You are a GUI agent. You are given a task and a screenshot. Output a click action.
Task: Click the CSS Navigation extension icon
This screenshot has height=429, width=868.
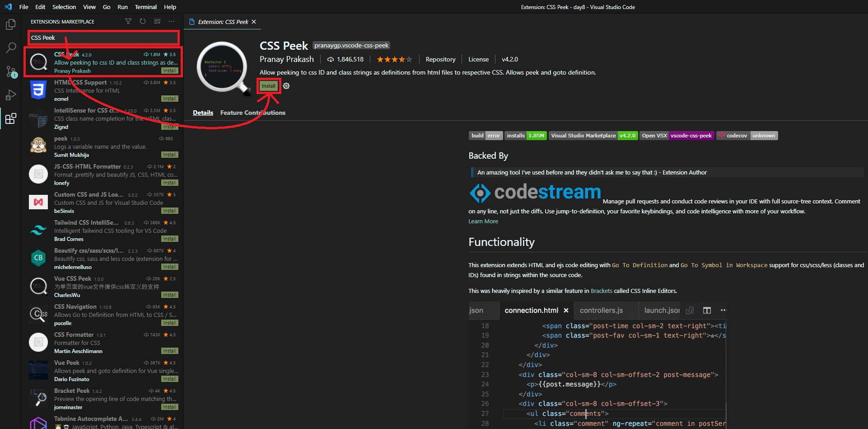38,314
